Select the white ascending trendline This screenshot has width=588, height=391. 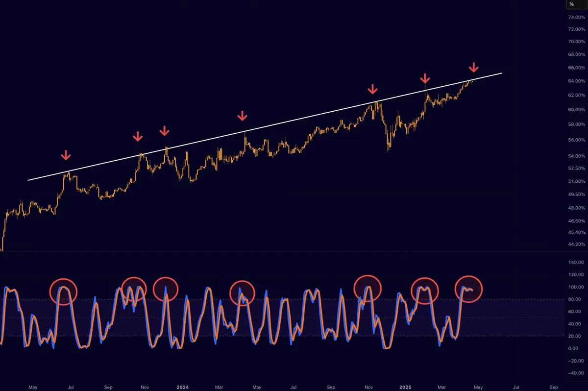(x=265, y=127)
